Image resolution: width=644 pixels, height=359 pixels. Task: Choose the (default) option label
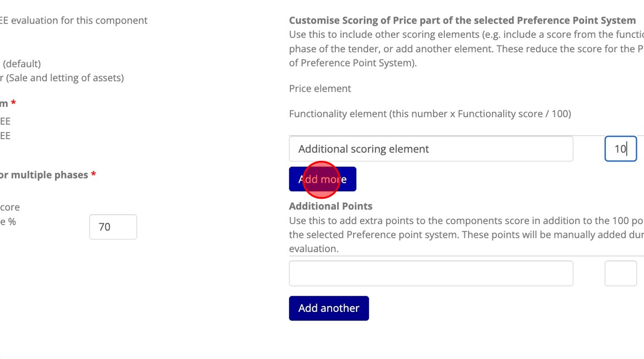21,64
